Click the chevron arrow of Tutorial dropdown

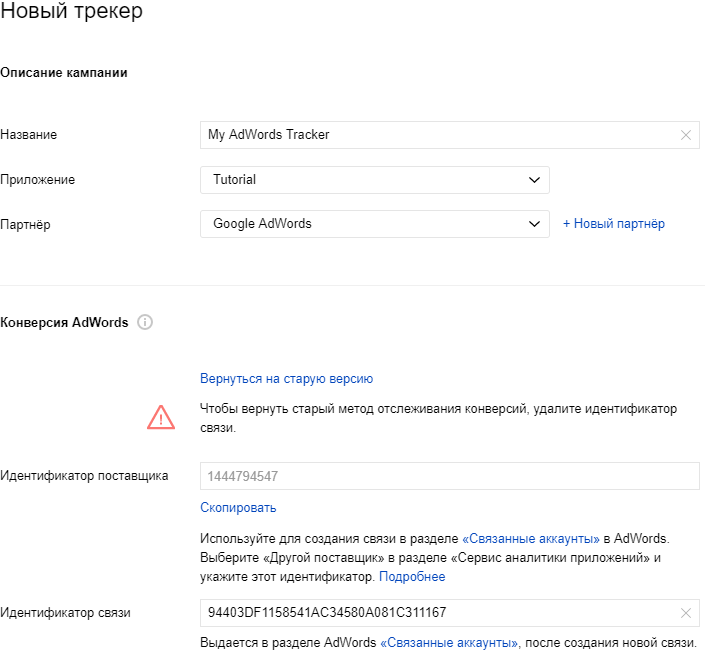click(534, 180)
